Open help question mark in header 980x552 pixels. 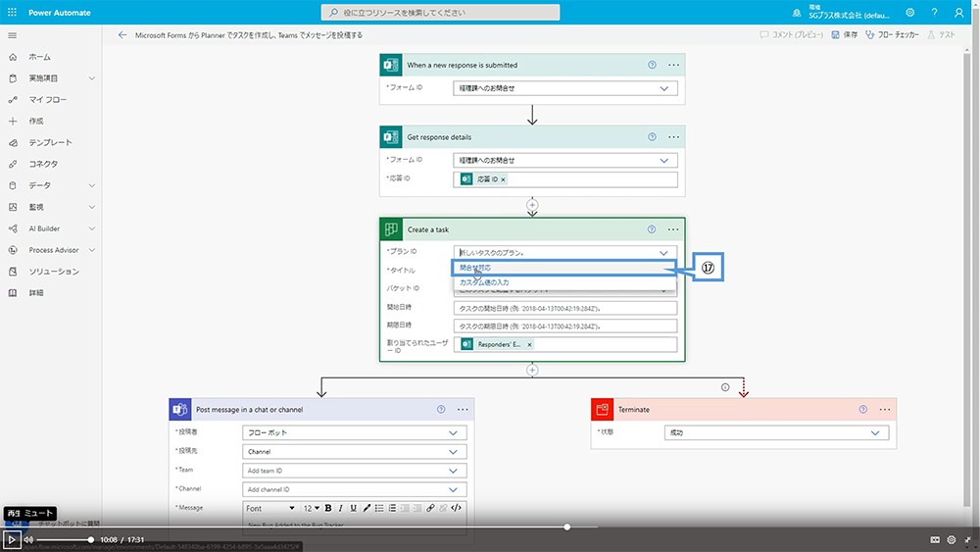(934, 13)
